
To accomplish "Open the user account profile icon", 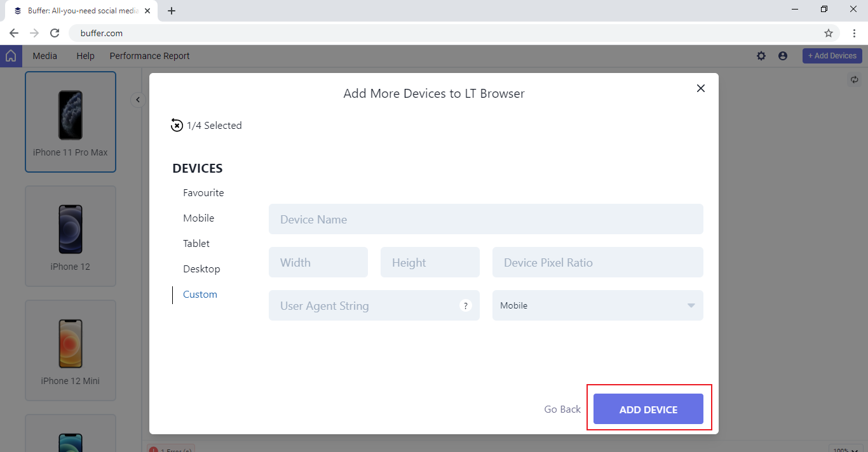I will tap(783, 56).
